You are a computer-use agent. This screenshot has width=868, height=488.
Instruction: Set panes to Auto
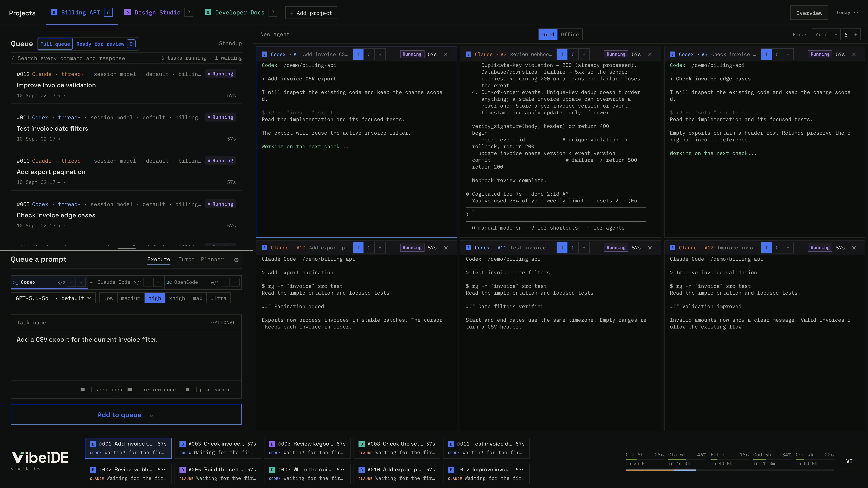(821, 34)
